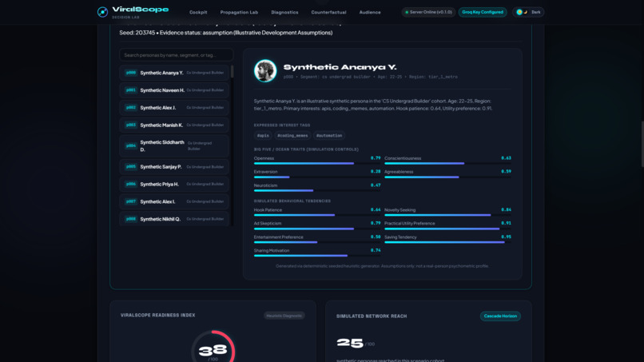Click the Saving Tendency value 0.95
The image size is (644, 362).
tap(506, 237)
